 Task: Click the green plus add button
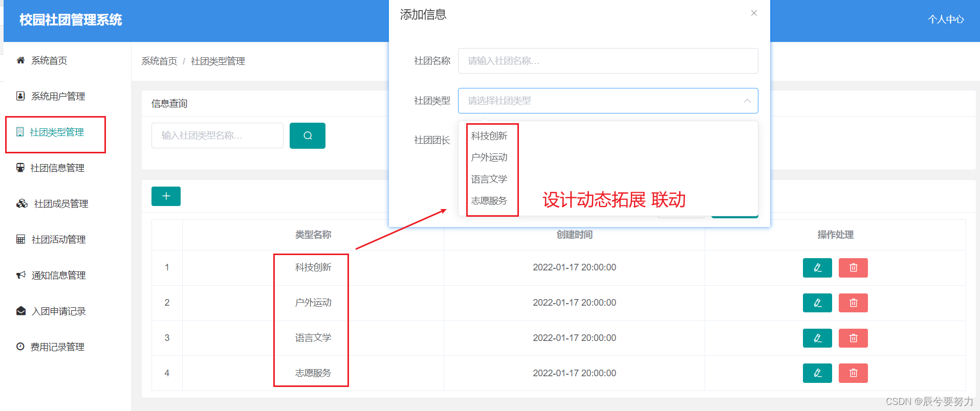[x=166, y=196]
